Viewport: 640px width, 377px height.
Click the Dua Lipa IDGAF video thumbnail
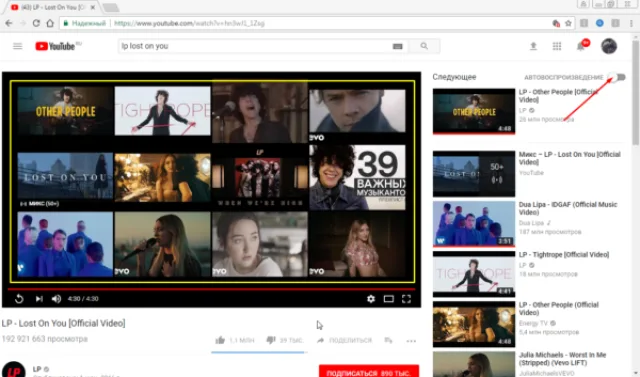(x=474, y=224)
